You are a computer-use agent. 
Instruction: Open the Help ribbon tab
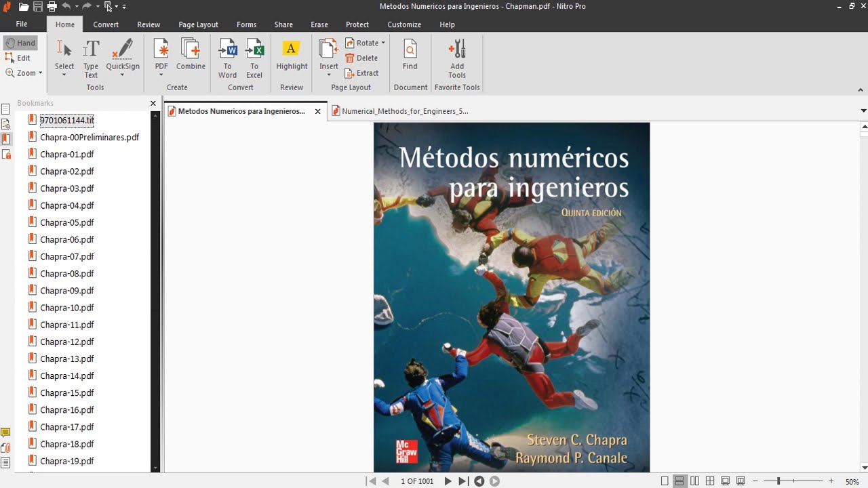(447, 24)
